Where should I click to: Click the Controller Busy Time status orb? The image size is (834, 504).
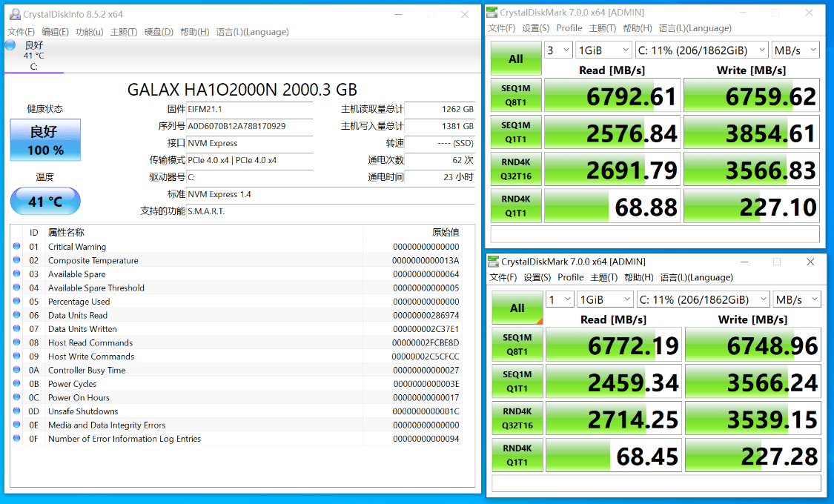tap(17, 370)
